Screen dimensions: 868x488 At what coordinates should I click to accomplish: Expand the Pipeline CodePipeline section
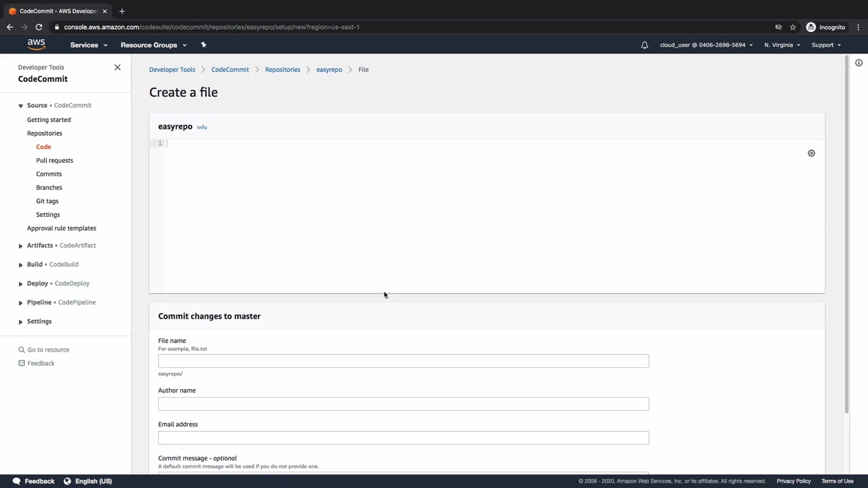pos(20,302)
